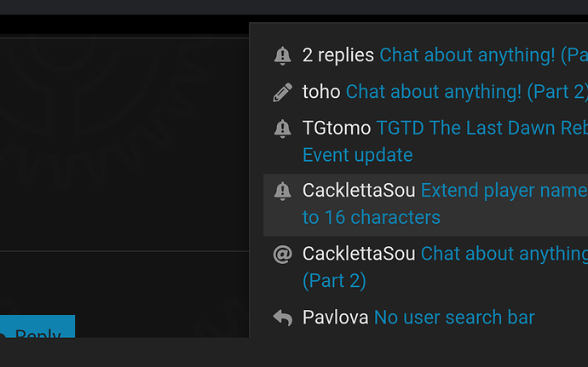This screenshot has width=588, height=367.
Task: Click the Event update link text
Action: (x=357, y=155)
